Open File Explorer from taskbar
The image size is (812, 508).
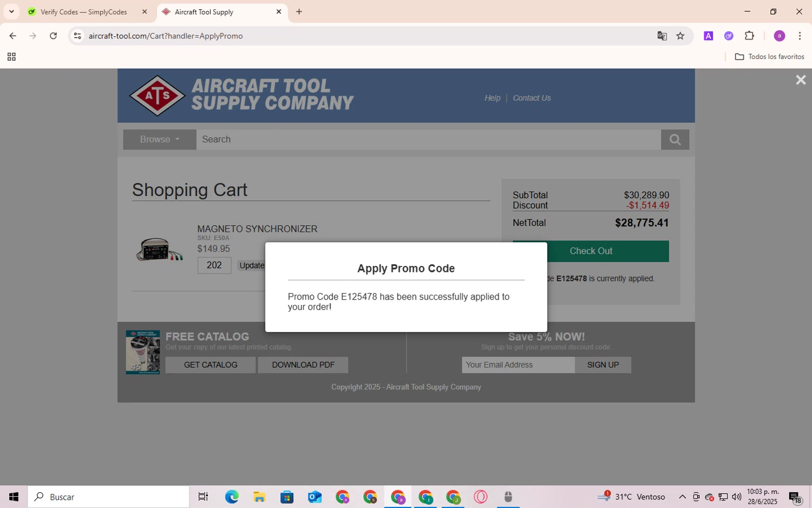click(259, 497)
